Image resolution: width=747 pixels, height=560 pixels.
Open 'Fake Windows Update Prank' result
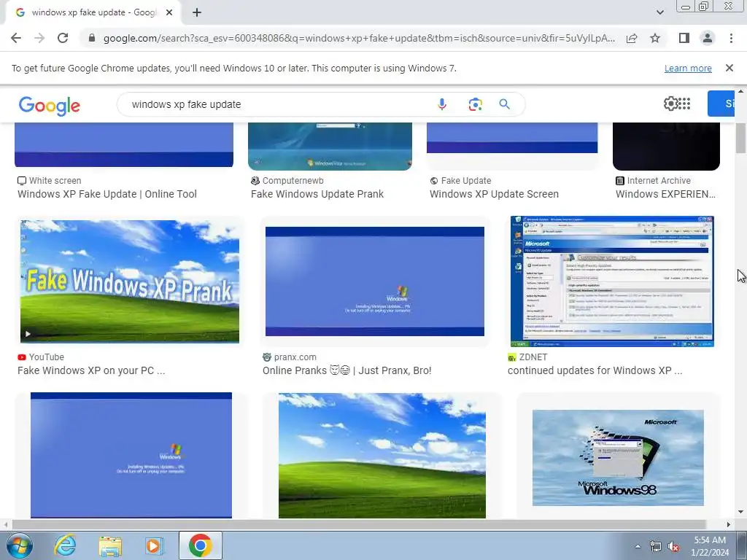317,194
